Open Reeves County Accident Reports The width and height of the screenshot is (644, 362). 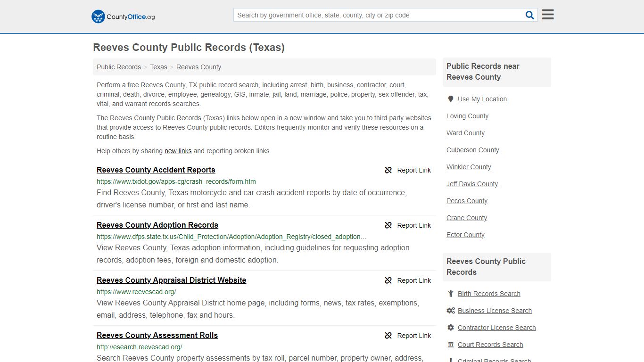(x=156, y=170)
